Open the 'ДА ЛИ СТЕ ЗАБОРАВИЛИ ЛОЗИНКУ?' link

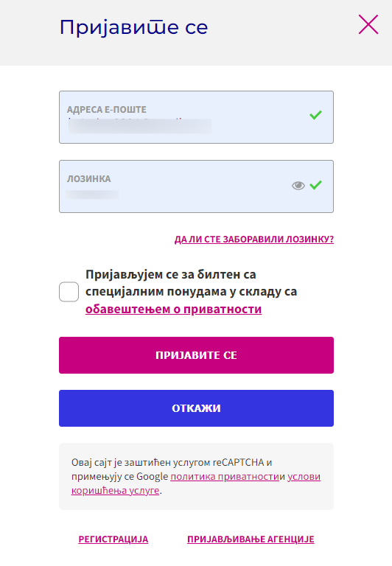[x=254, y=240]
